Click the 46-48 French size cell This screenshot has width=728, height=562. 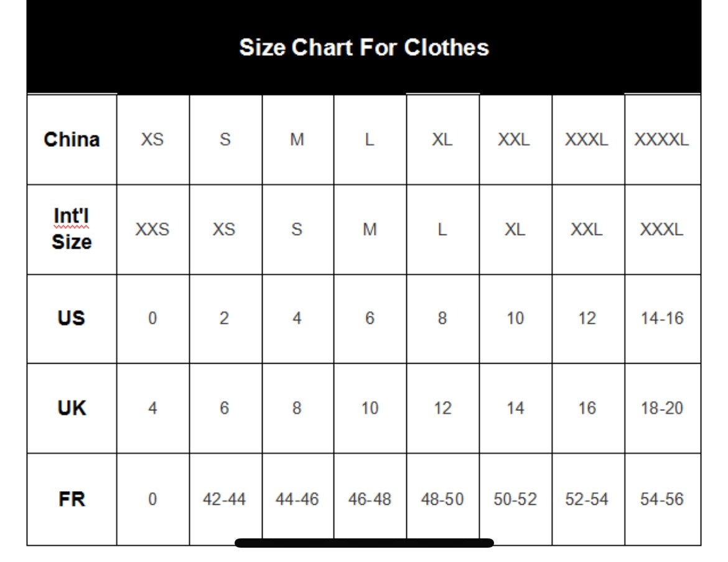370,499
